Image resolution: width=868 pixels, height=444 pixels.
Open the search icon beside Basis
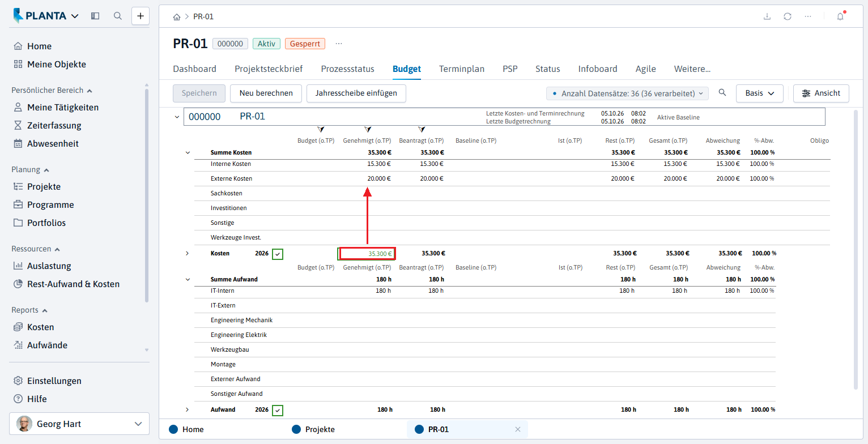tap(722, 93)
